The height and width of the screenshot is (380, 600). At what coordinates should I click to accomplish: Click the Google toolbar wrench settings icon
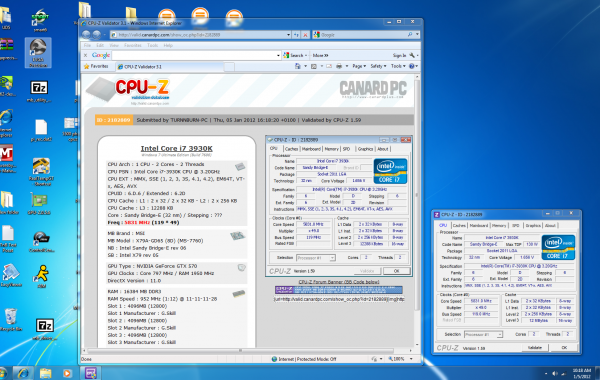point(412,55)
